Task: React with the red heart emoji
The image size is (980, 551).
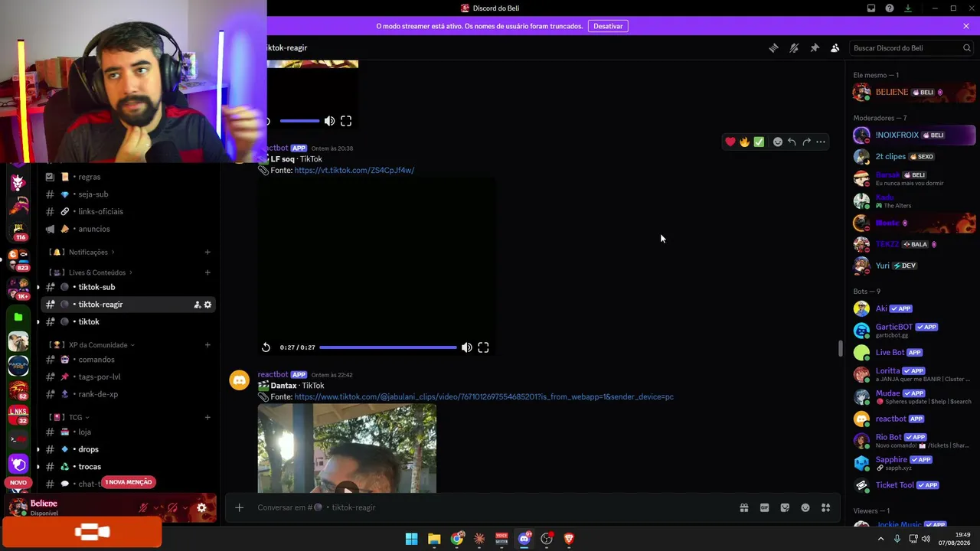Action: click(730, 142)
